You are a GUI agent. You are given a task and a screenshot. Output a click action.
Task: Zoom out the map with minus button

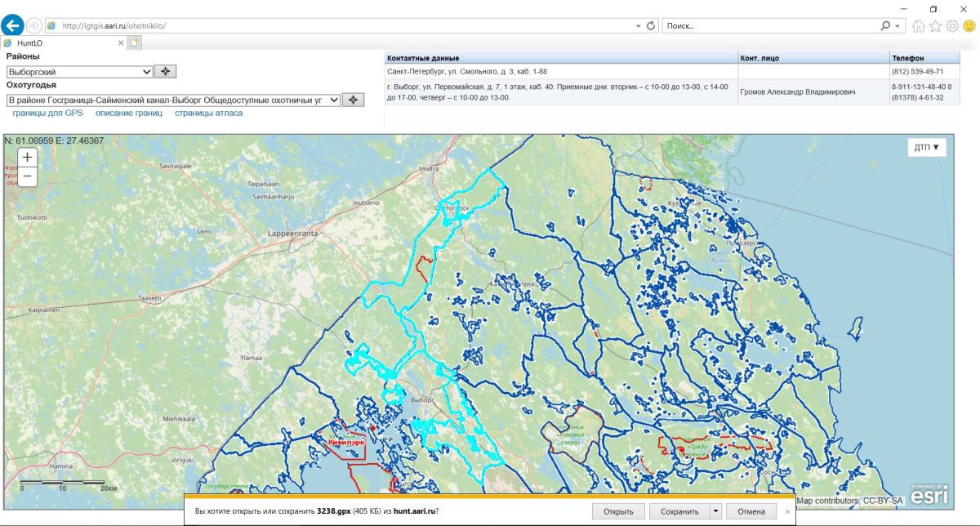[x=27, y=176]
